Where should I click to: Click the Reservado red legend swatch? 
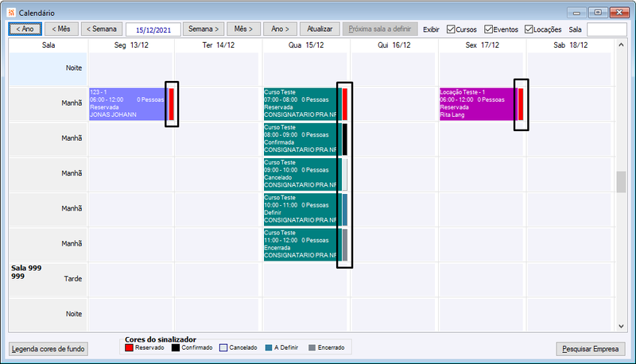(129, 348)
